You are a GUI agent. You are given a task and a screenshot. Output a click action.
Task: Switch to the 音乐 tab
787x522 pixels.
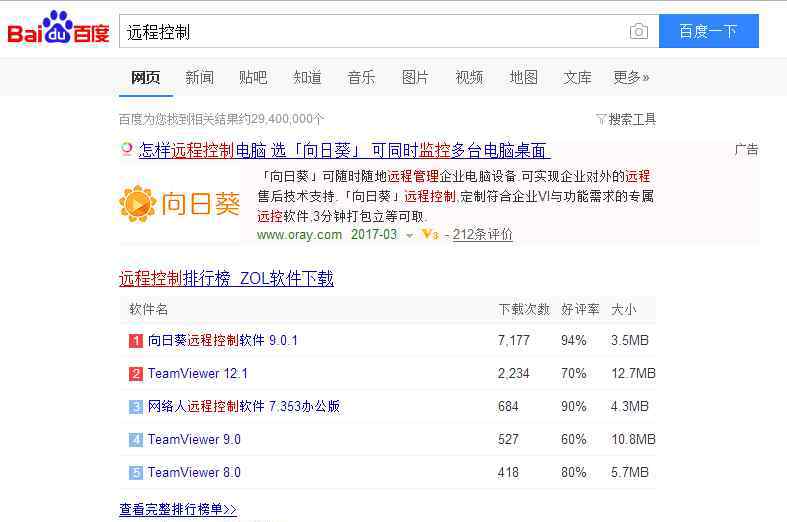(x=361, y=77)
